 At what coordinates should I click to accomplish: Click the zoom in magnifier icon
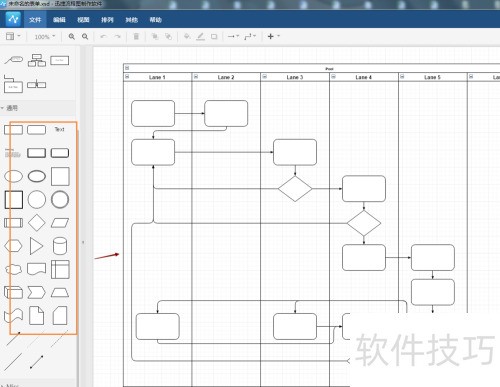coord(72,36)
